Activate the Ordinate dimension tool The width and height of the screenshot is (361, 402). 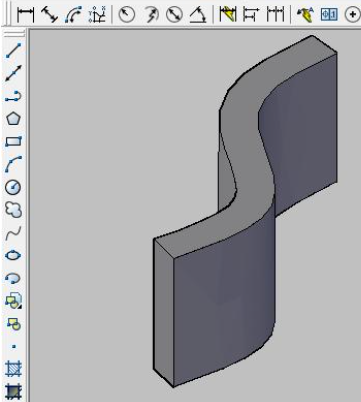[97, 15]
